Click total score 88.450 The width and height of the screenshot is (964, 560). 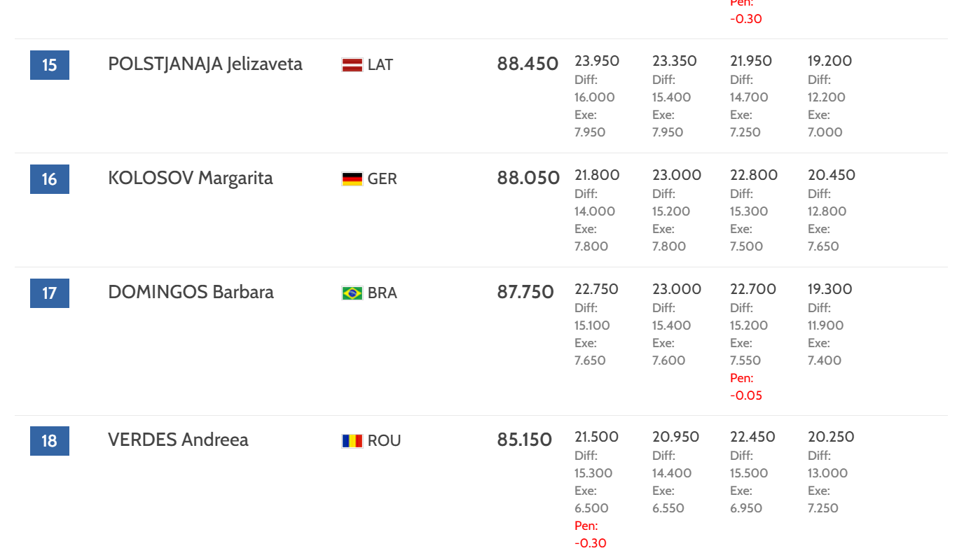tap(528, 64)
